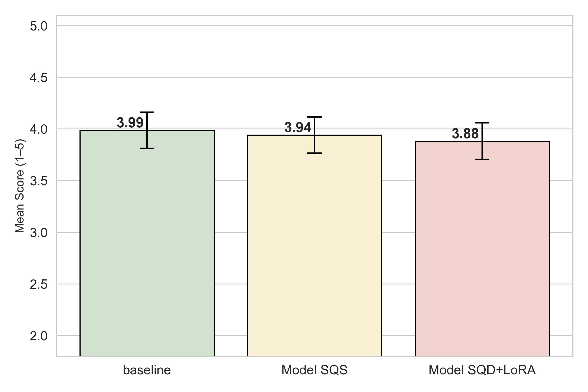The width and height of the screenshot is (588, 392).
Task: Click the "Model SQD+LoRA" x-axis label
Action: (x=482, y=370)
